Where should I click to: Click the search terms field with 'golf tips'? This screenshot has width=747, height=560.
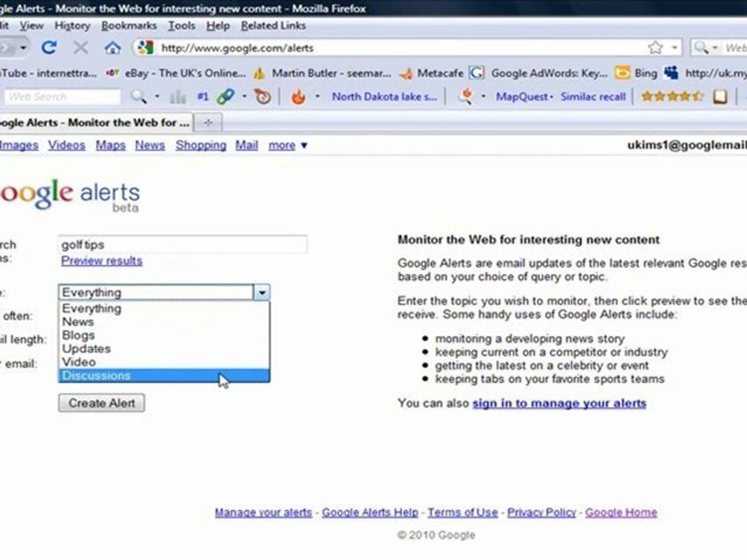(x=183, y=244)
